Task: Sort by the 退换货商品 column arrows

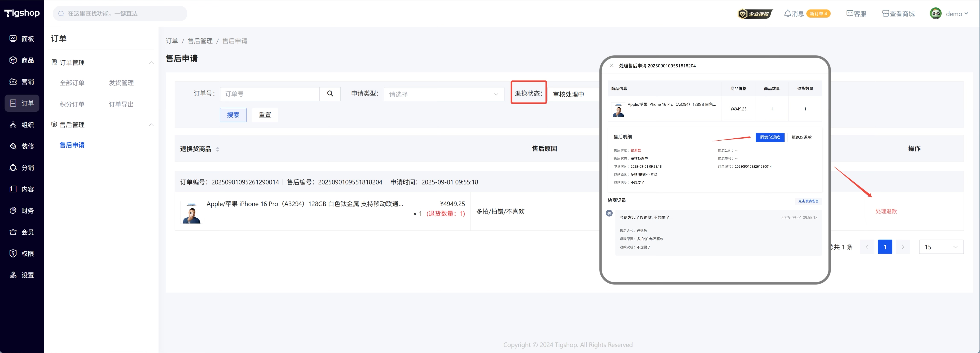Action: pyautogui.click(x=218, y=149)
